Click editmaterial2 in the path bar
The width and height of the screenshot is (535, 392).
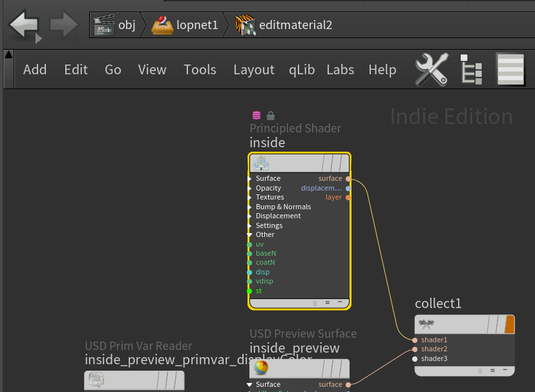click(295, 25)
